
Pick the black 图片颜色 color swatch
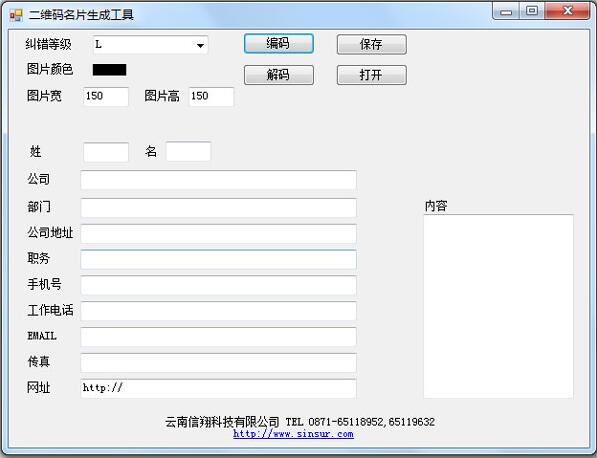click(110, 70)
